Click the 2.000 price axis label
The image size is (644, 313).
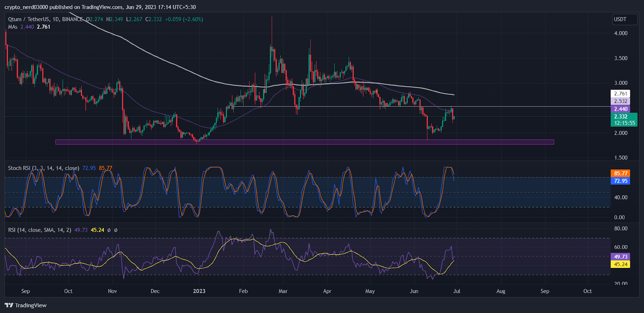pyautogui.click(x=621, y=133)
